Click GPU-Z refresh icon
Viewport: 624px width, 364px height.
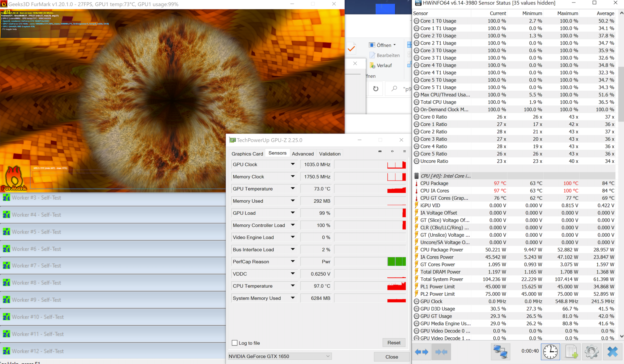tap(392, 151)
